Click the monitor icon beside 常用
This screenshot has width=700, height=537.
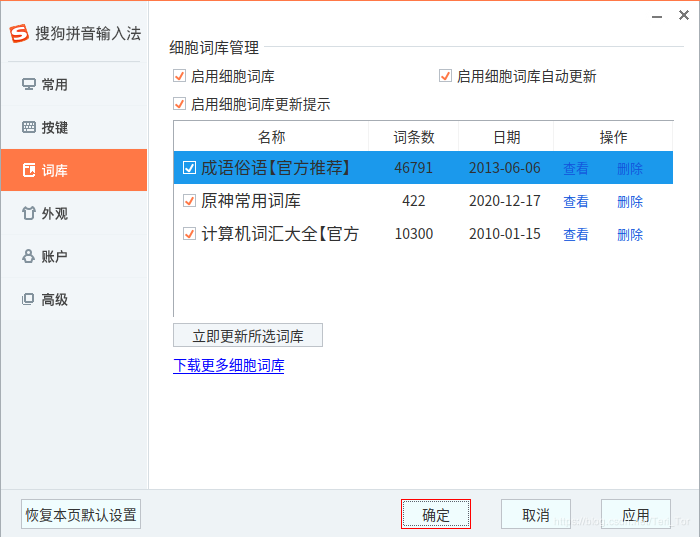(x=29, y=84)
